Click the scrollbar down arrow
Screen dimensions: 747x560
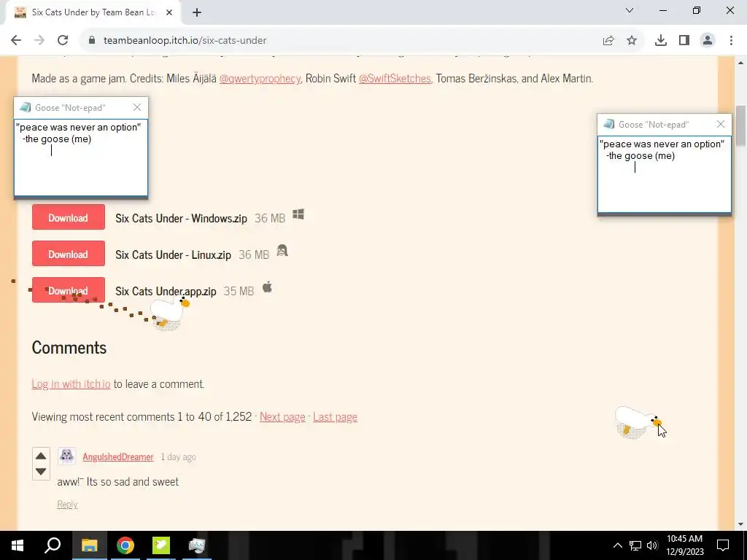741,524
